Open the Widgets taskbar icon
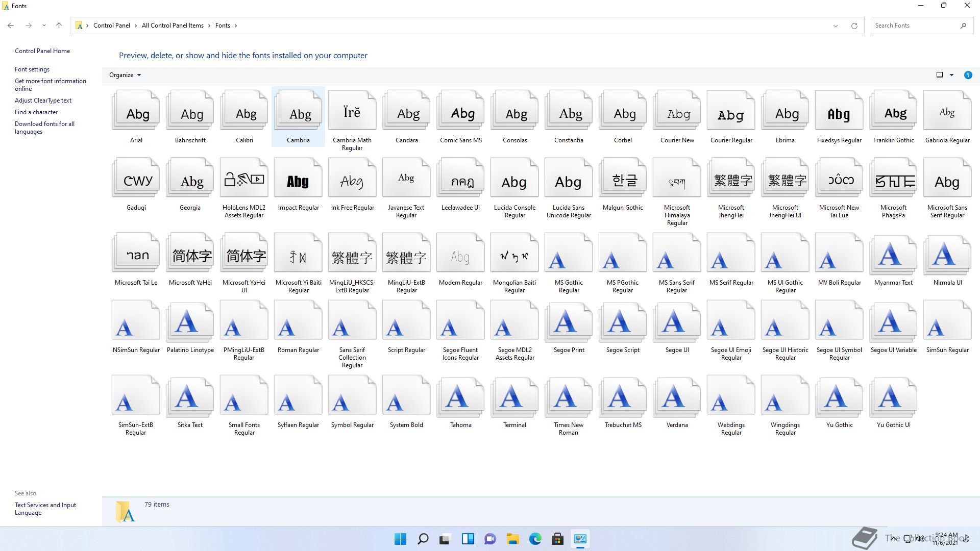Viewport: 980px width, 551px height. pyautogui.click(x=468, y=539)
